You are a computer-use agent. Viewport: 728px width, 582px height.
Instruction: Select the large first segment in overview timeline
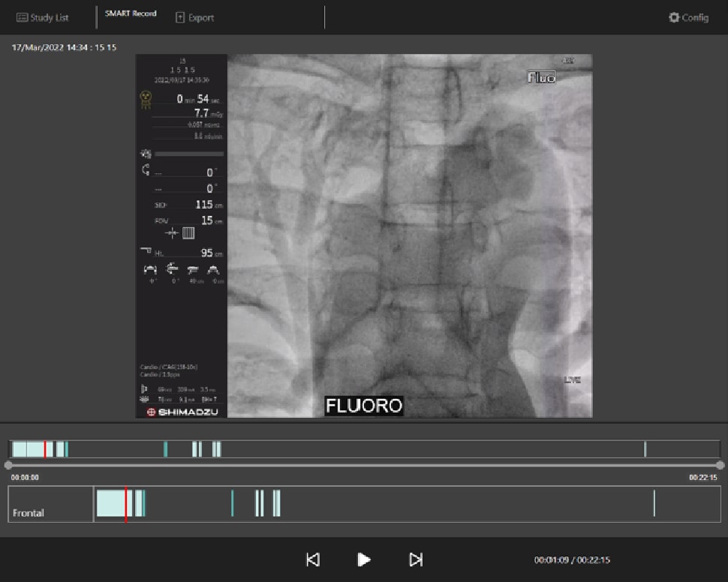tap(27, 449)
